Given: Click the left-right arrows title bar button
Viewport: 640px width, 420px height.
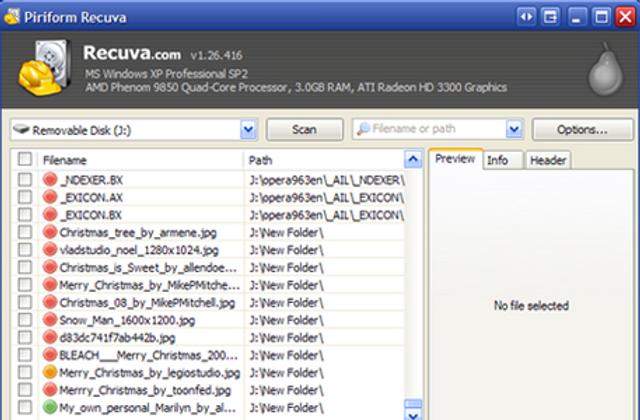Looking at the screenshot, I should (526, 17).
